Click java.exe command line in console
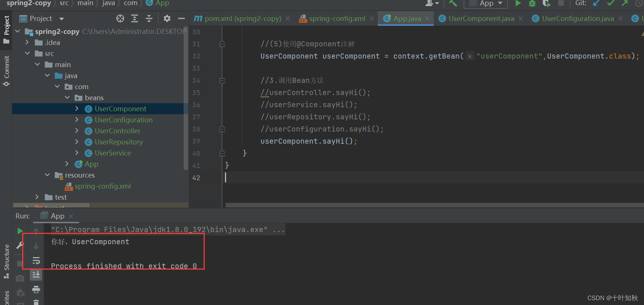644x305 pixels. (x=168, y=229)
